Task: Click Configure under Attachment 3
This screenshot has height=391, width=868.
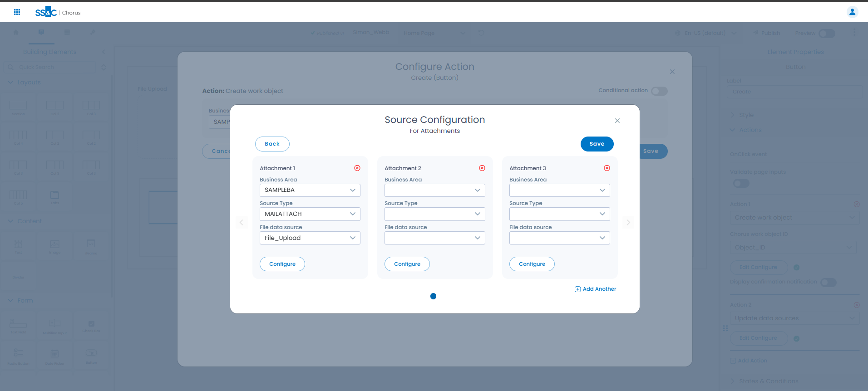Action: coord(532,264)
